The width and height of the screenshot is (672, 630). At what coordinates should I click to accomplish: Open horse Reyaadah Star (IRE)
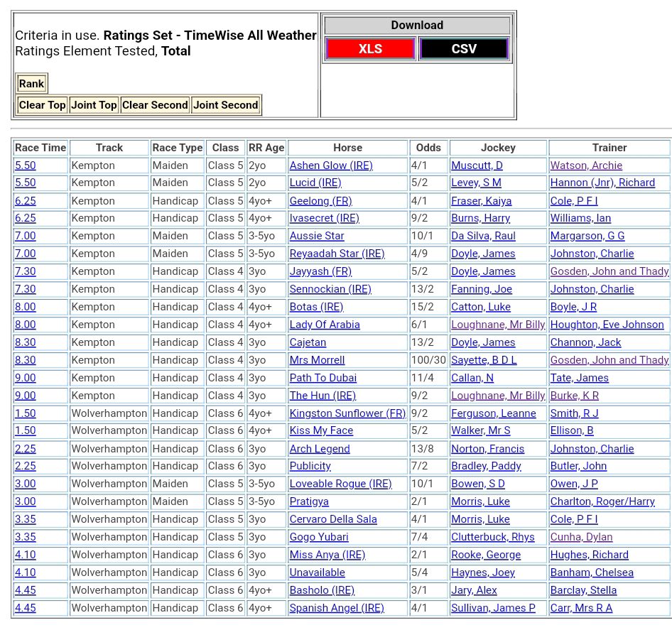(337, 254)
